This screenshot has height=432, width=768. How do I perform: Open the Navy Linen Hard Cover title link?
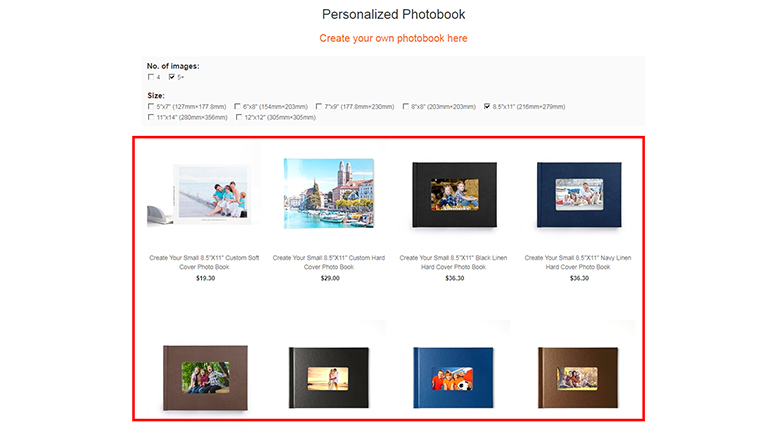point(579,262)
